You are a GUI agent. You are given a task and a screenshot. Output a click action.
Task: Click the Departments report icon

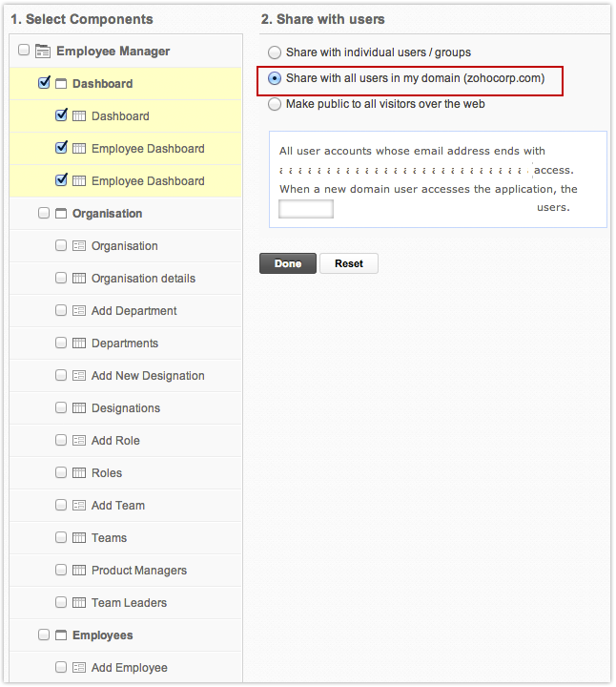tap(79, 343)
